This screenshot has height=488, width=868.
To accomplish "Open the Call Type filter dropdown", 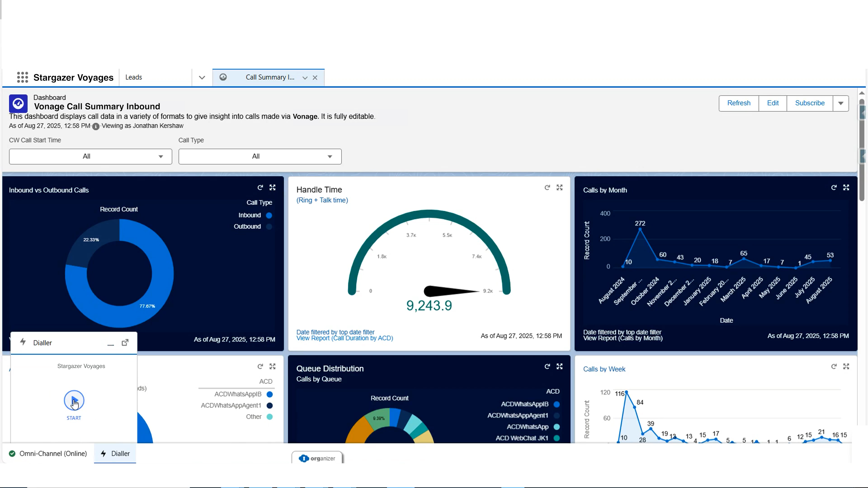I will tap(260, 157).
